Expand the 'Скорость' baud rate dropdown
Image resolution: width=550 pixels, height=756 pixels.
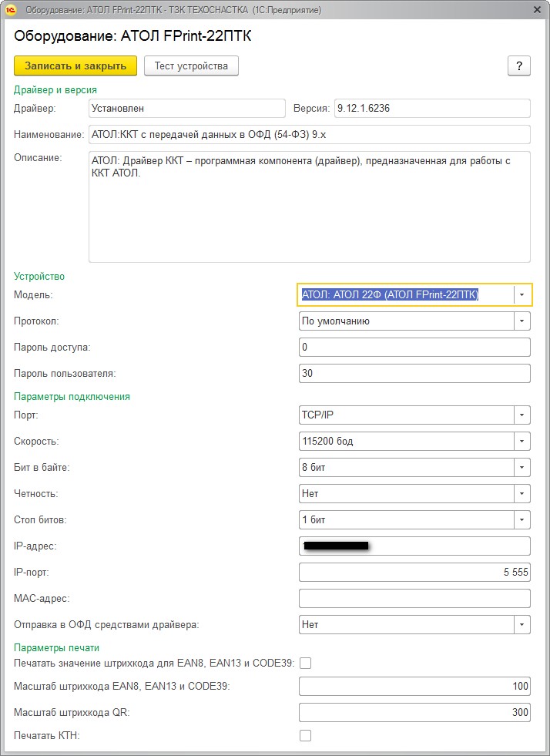522,441
